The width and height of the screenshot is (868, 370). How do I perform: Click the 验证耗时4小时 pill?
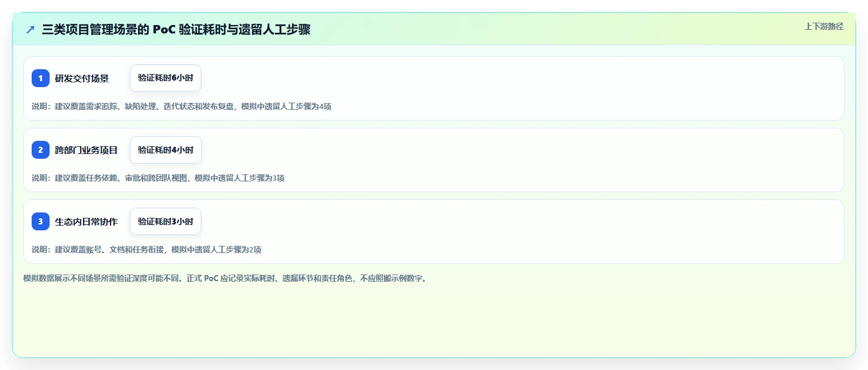pos(165,150)
